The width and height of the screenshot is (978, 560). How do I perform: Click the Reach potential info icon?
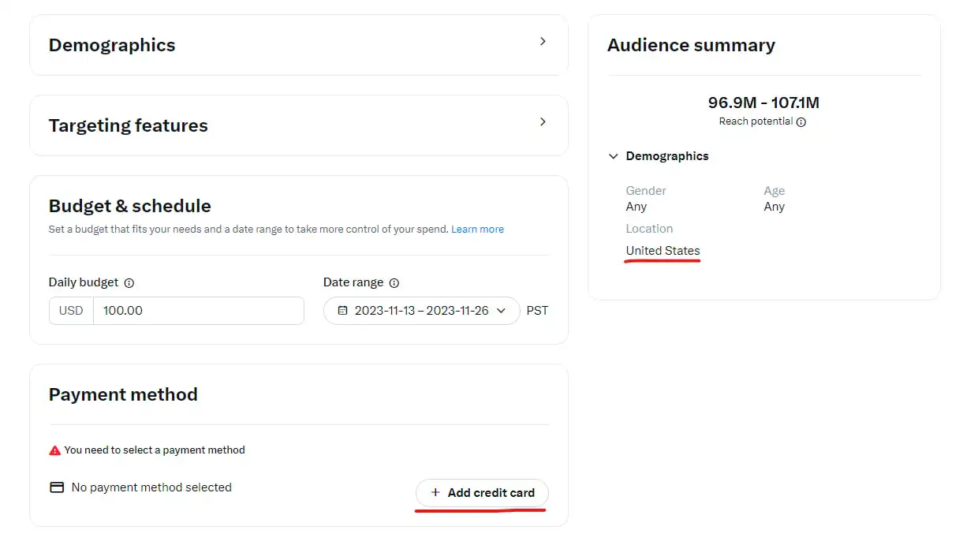pos(801,122)
